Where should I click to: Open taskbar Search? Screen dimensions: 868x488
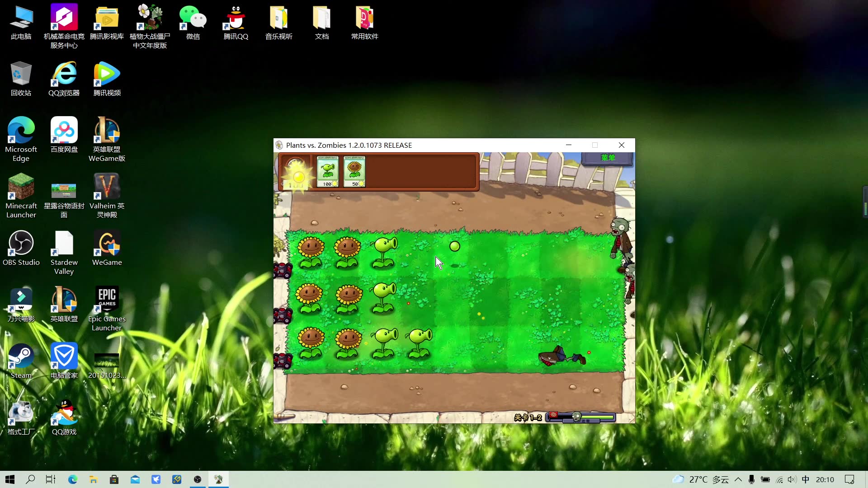30,479
